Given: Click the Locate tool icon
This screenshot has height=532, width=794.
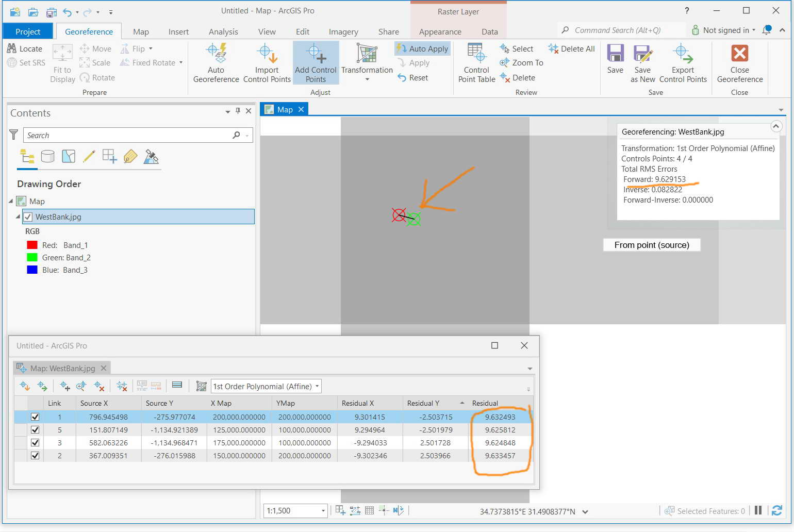Looking at the screenshot, I should coord(12,48).
